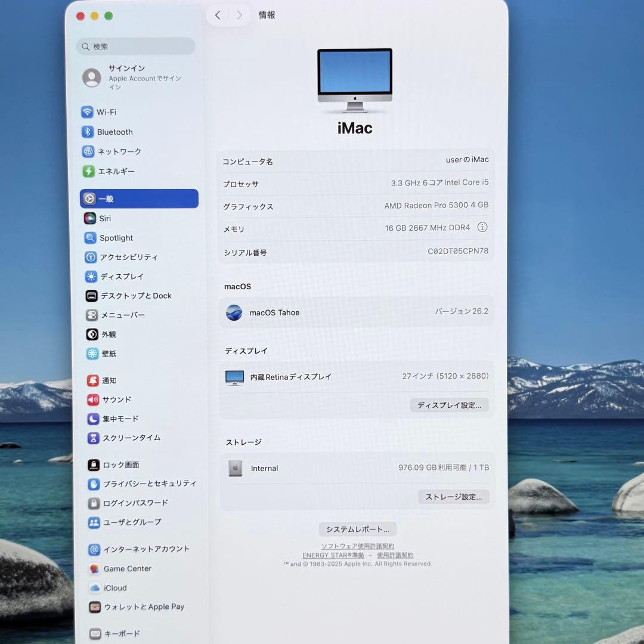Open プライバシーとセキュリティ hand icon
This screenshot has height=644, width=644.
pyautogui.click(x=94, y=484)
